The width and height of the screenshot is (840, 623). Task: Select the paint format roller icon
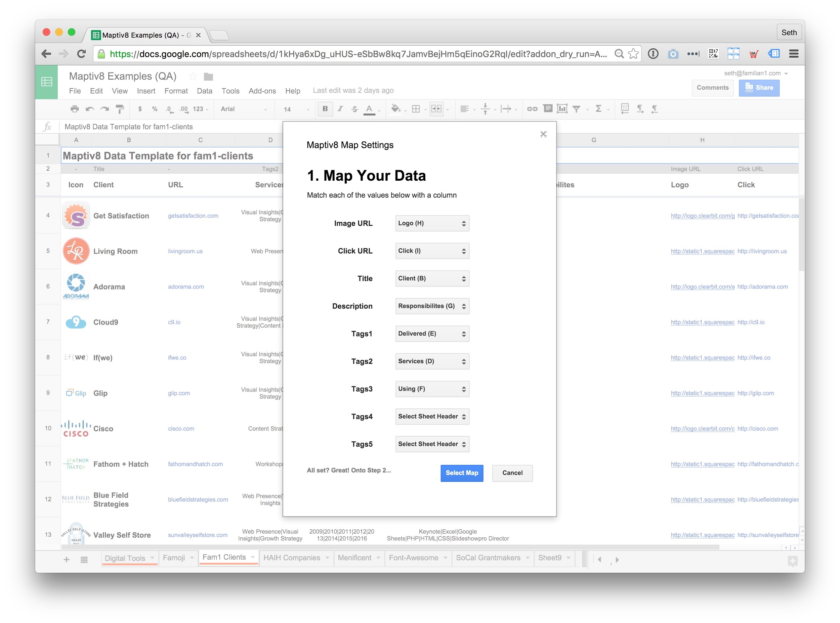tap(120, 109)
